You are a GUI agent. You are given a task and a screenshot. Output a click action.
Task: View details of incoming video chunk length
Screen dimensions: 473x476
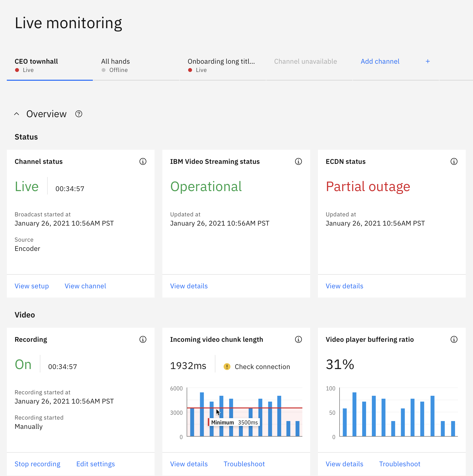tap(189, 464)
